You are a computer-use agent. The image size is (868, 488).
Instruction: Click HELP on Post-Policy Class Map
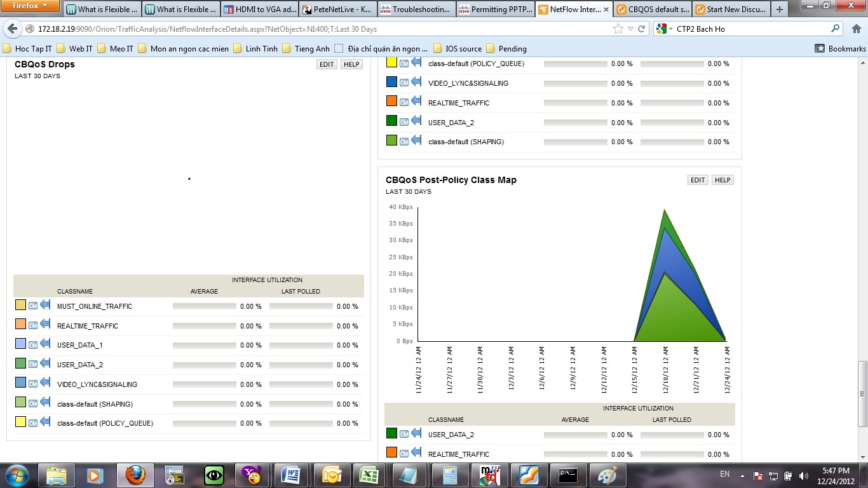[722, 180]
